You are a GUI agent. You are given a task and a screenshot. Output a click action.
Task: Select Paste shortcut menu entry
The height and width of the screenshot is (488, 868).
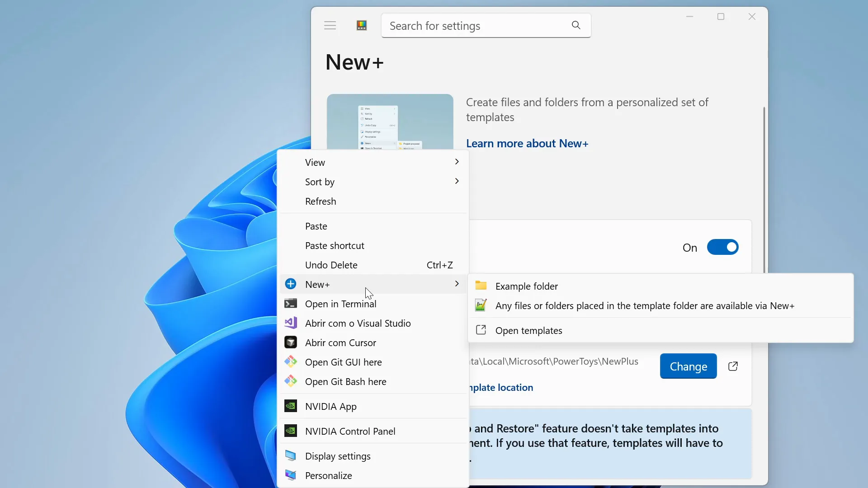[373, 245]
